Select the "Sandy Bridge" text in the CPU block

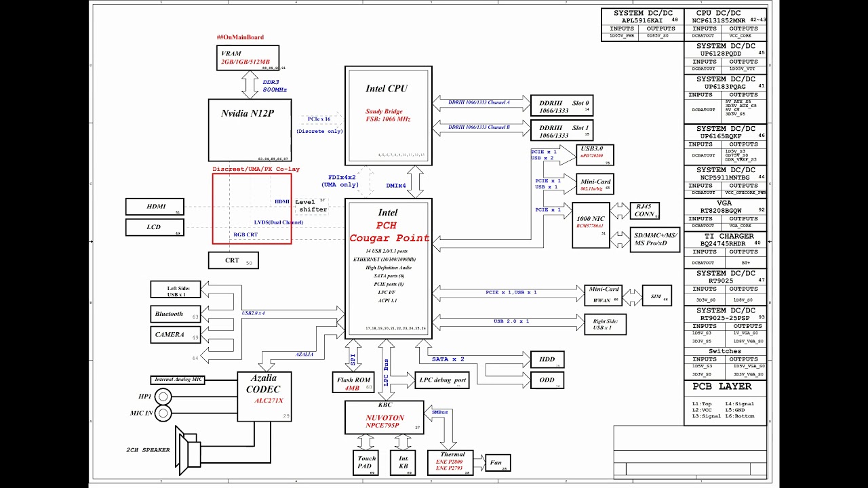384,111
